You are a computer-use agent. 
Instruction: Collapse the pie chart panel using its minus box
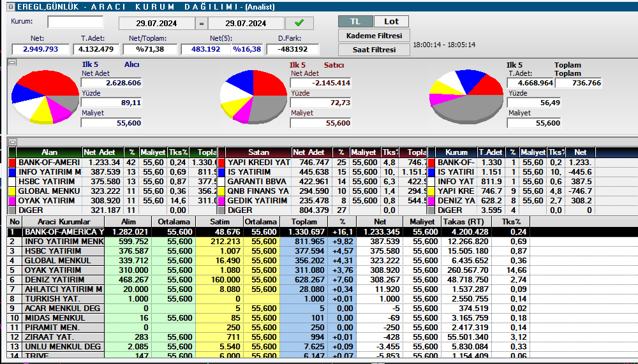tap(13, 62)
